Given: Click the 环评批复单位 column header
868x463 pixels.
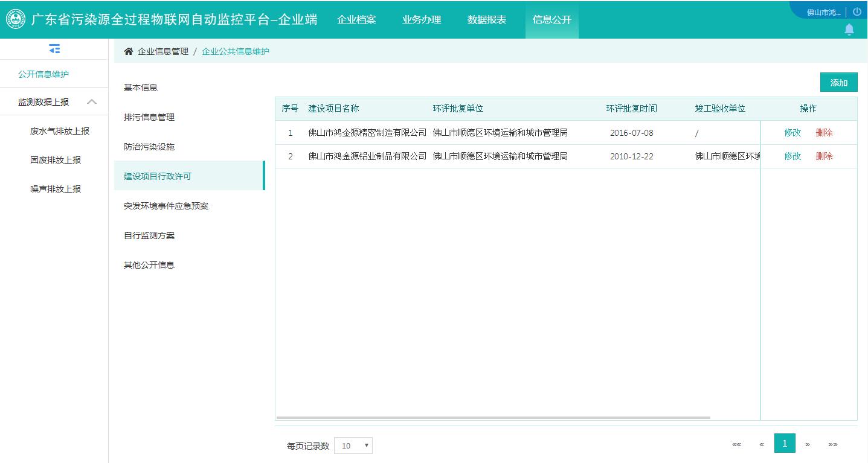Looking at the screenshot, I should pos(458,109).
